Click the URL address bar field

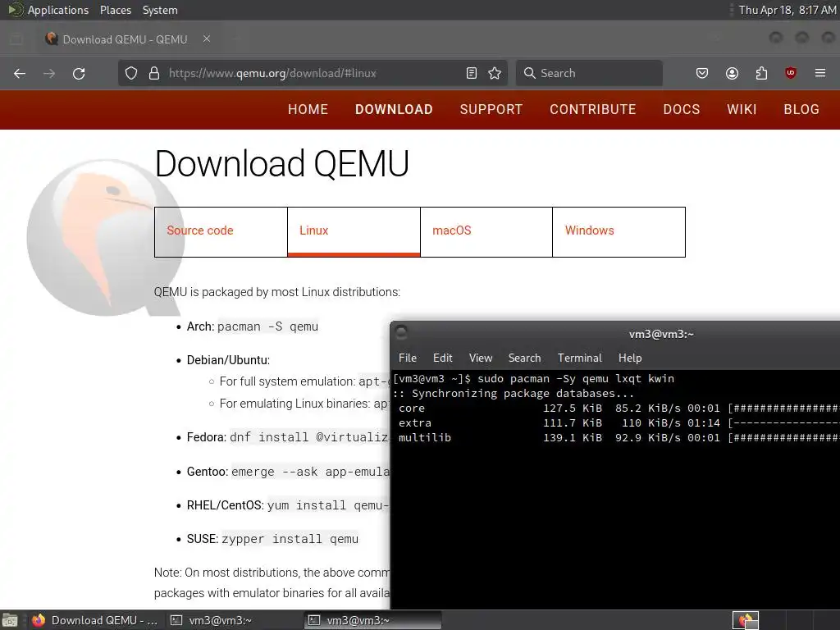pyautogui.click(x=313, y=73)
